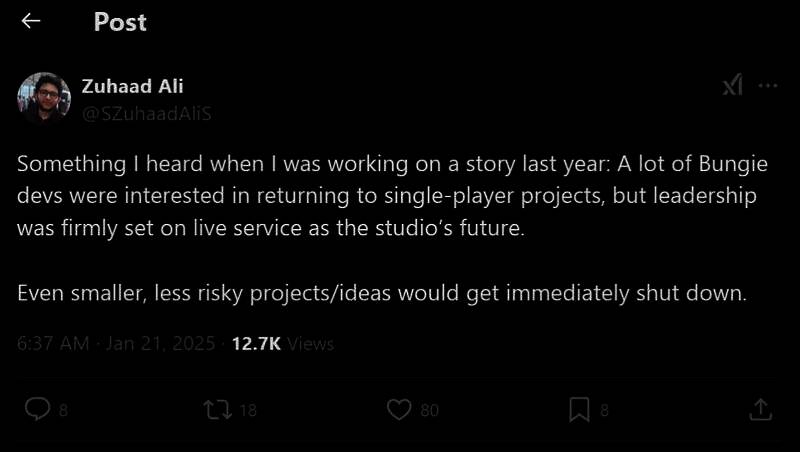
Task: Click the like count 80
Action: click(429, 410)
